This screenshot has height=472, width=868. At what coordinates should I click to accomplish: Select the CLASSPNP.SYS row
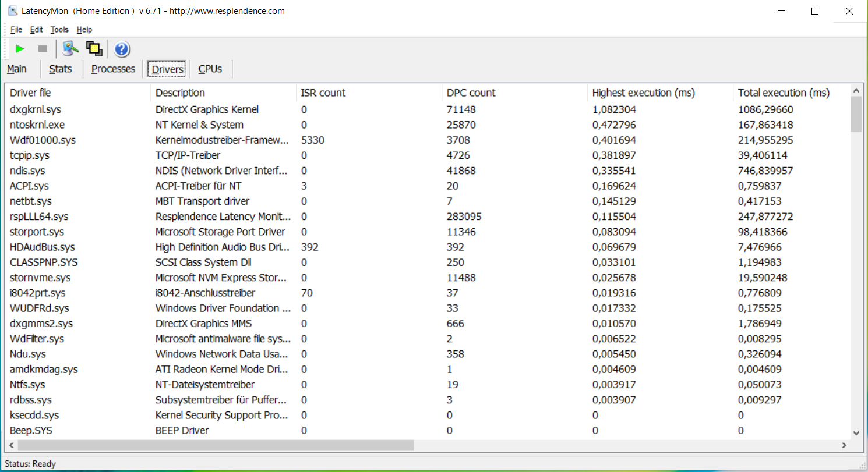[428, 262]
